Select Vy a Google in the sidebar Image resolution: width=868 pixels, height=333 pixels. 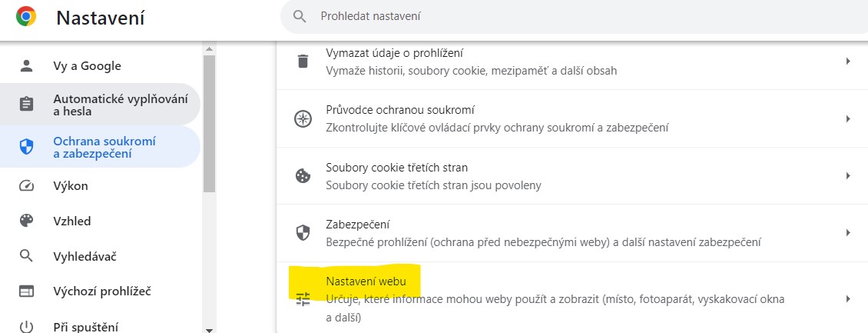coord(100,66)
